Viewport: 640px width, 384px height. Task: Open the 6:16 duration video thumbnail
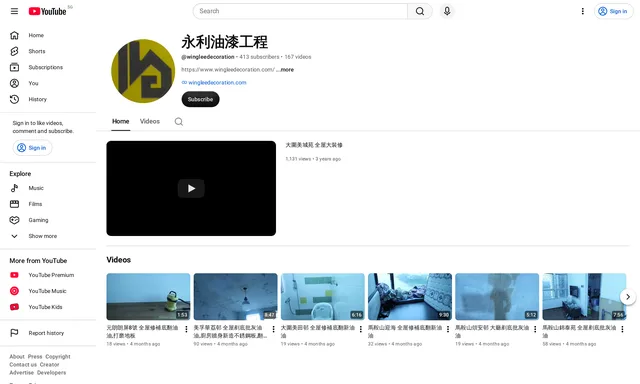tap(322, 297)
